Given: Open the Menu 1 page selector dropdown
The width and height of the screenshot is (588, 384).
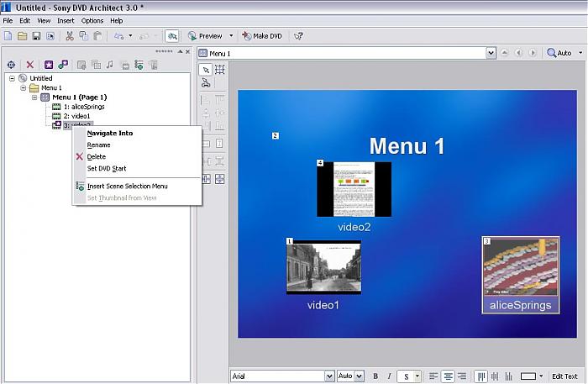Looking at the screenshot, I should click(x=491, y=53).
